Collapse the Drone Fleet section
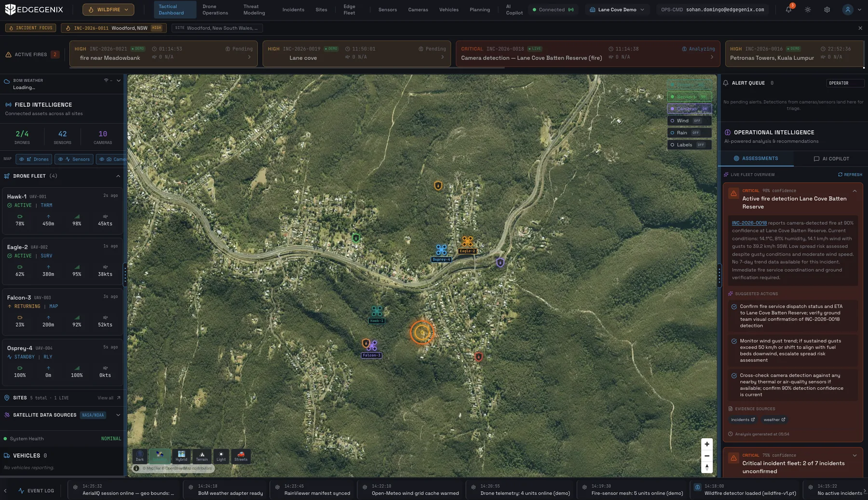The width and height of the screenshot is (868, 500). (118, 176)
